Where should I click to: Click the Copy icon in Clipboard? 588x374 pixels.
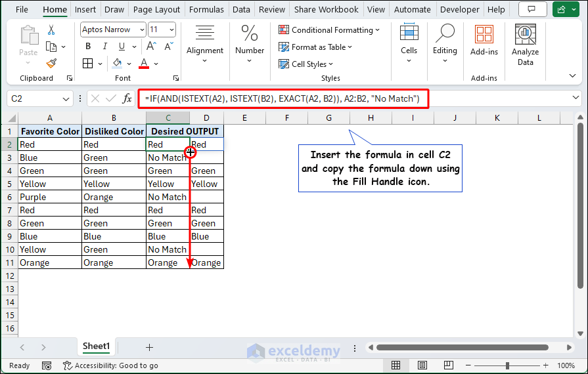click(x=51, y=47)
